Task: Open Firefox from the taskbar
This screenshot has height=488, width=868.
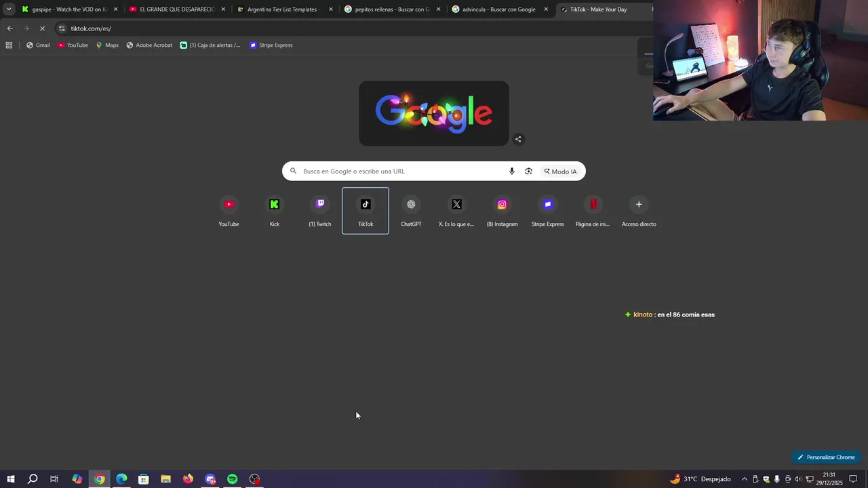Action: pyautogui.click(x=188, y=479)
